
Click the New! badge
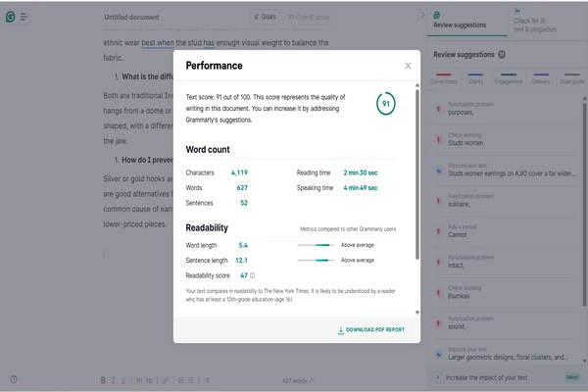coord(572,377)
